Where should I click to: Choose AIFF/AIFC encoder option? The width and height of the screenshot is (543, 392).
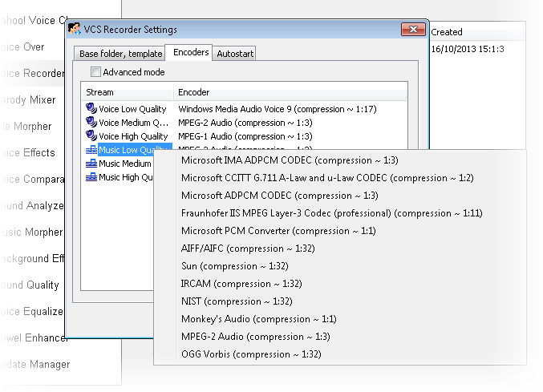pyautogui.click(x=248, y=249)
